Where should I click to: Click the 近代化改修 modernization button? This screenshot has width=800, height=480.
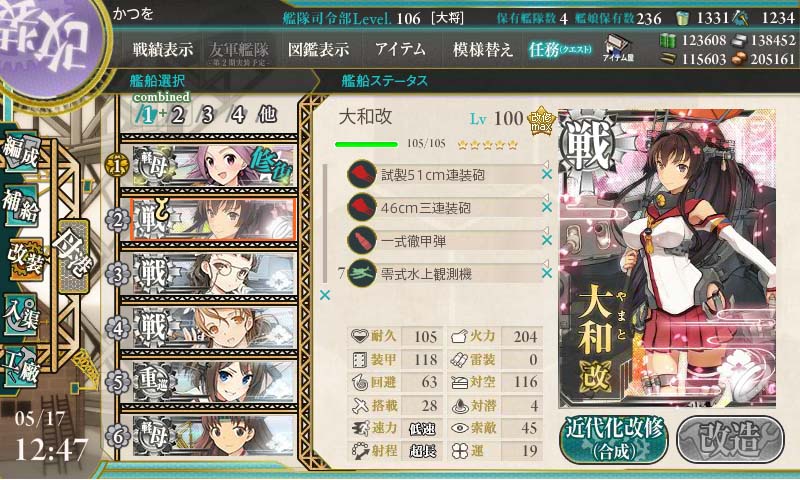614,438
